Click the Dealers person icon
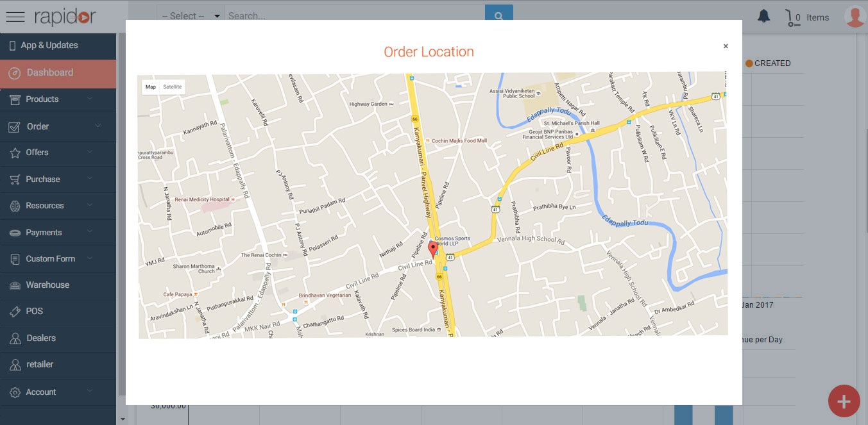 [15, 338]
